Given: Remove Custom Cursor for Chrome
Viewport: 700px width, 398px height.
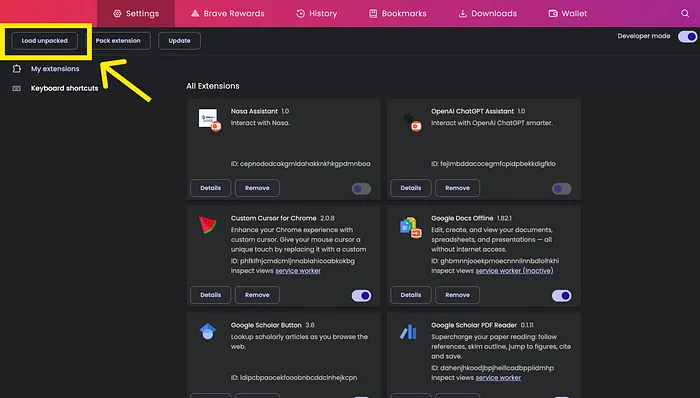Looking at the screenshot, I should tap(257, 295).
